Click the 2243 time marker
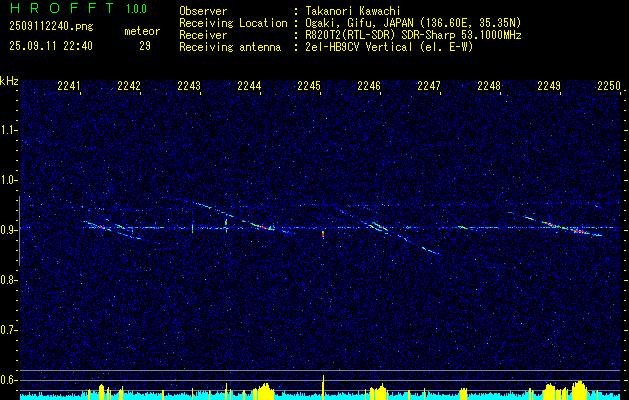Screen dimensions: 629x400 pos(189,86)
